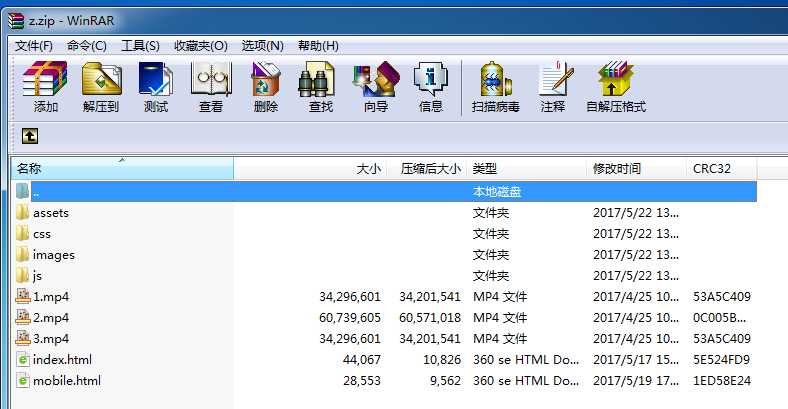Open the 工具(S) menu
The width and height of the screenshot is (788, 409).
tap(140, 46)
